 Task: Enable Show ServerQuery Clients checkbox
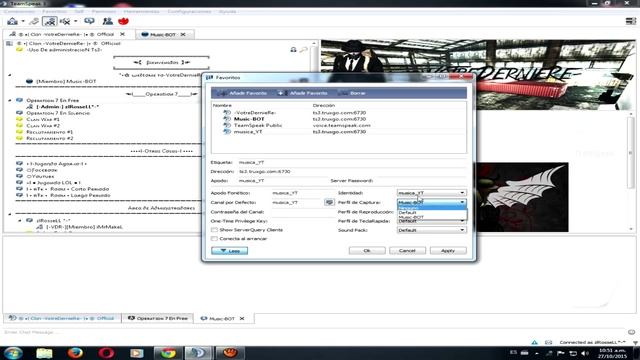tap(214, 230)
